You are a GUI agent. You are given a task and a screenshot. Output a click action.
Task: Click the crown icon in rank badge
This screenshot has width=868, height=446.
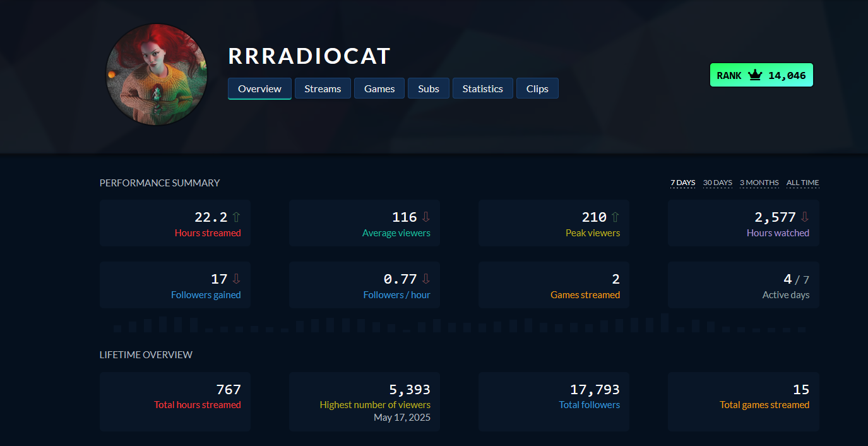[755, 75]
